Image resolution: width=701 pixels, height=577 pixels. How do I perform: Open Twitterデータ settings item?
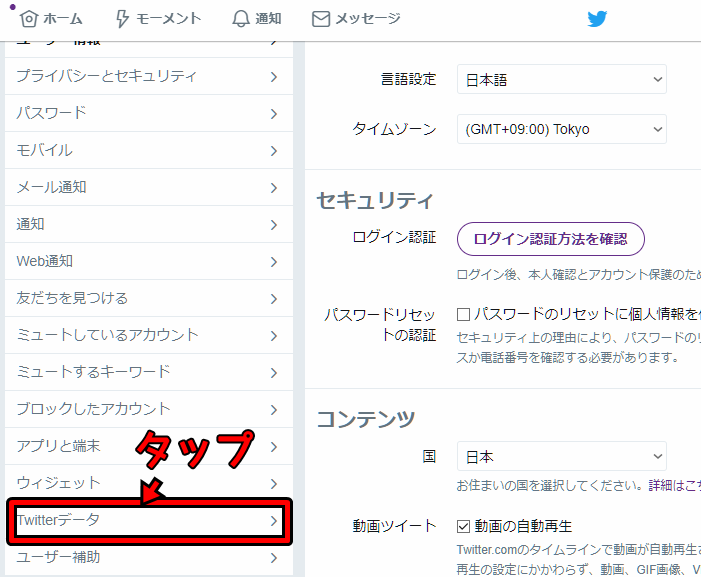tap(149, 521)
